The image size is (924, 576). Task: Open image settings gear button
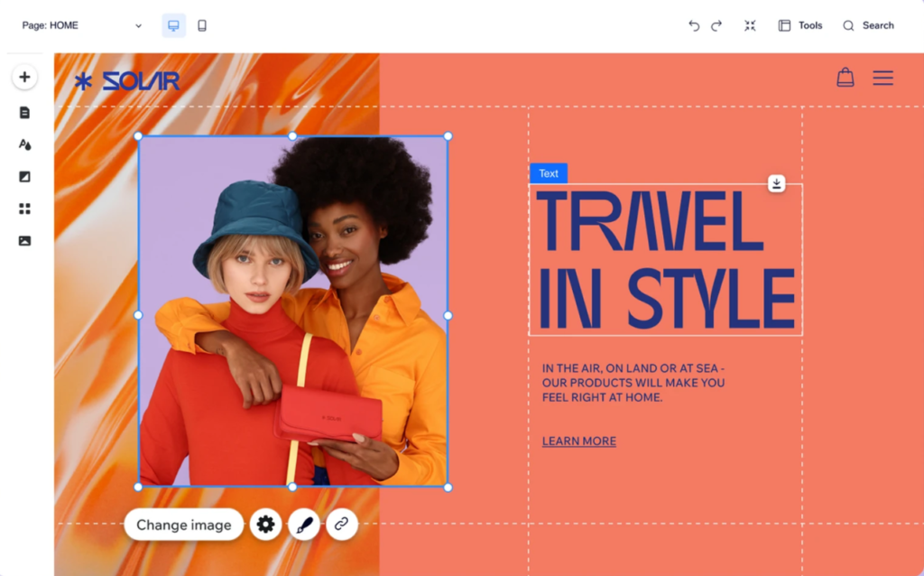click(x=265, y=525)
